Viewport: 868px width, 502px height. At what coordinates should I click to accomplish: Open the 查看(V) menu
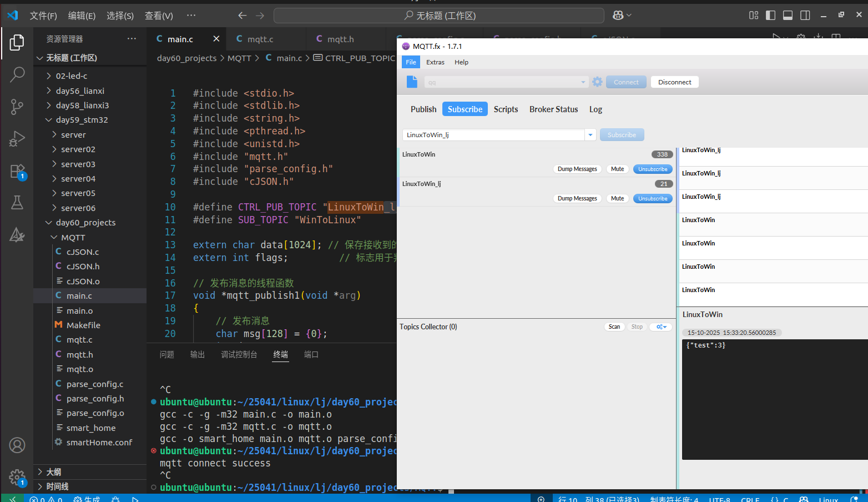click(x=159, y=16)
